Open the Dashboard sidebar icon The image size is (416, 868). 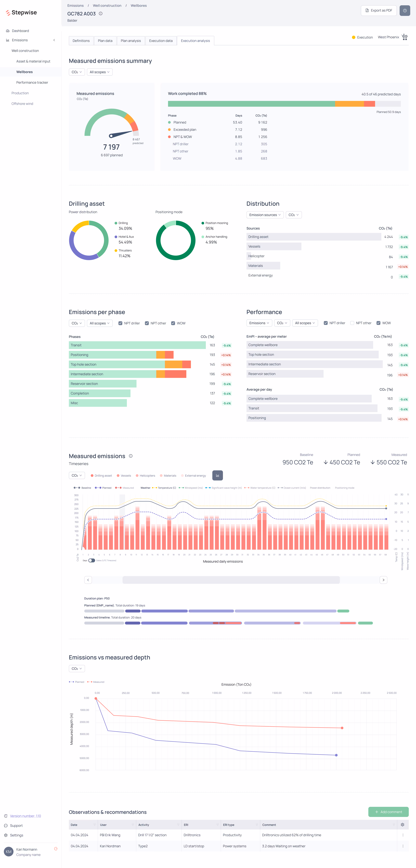pos(7,31)
